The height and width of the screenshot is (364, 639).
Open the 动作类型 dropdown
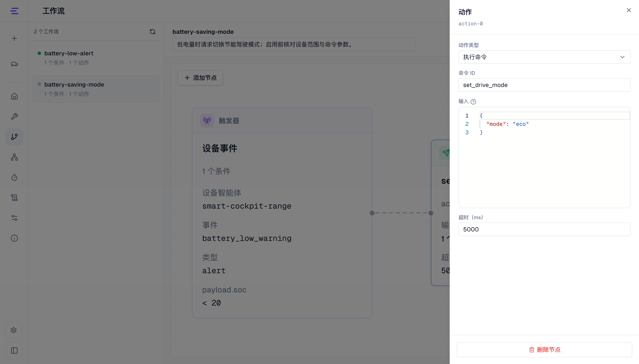544,57
